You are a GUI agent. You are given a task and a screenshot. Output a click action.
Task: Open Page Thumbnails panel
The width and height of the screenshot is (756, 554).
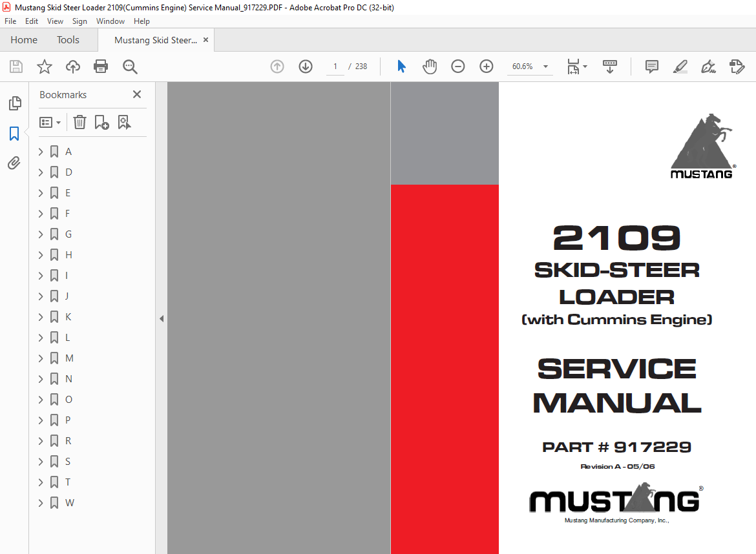15,103
